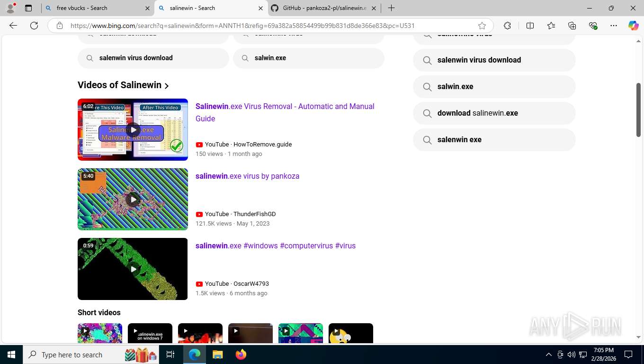The image size is (644, 364).
Task: Click the address bar URL field
Action: (270, 26)
